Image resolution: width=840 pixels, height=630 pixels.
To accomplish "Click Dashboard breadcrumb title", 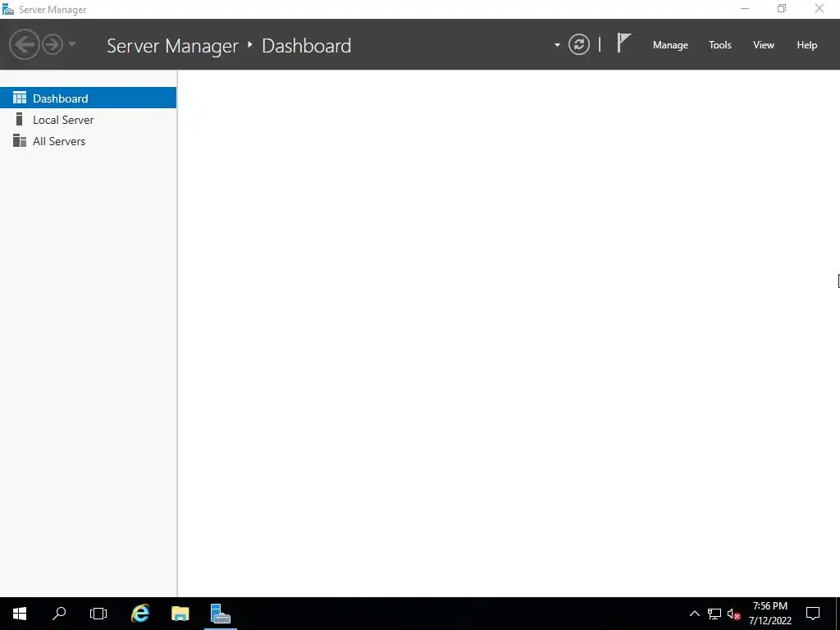I will [x=307, y=46].
